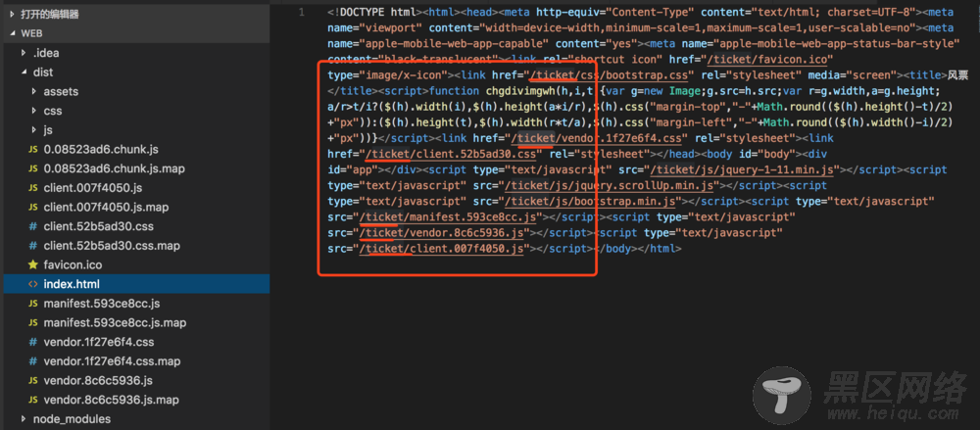
Task: Open file 0.08523ad6.chunk.js
Action: click(x=101, y=150)
